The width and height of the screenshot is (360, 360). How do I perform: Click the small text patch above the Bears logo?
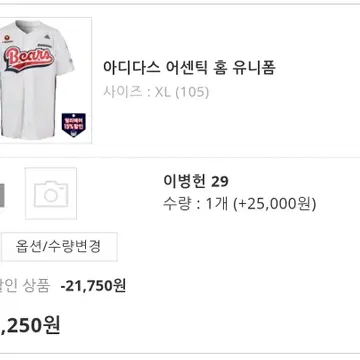44,44
